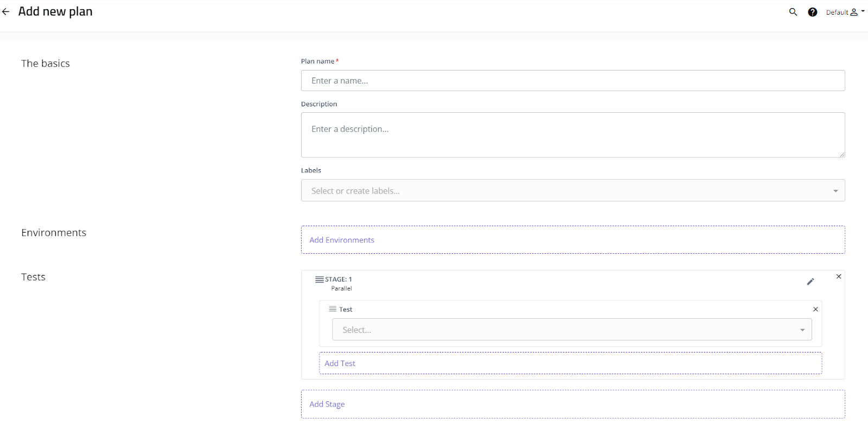Open help via the question mark icon
Screen dimensions: 868x423
point(812,12)
